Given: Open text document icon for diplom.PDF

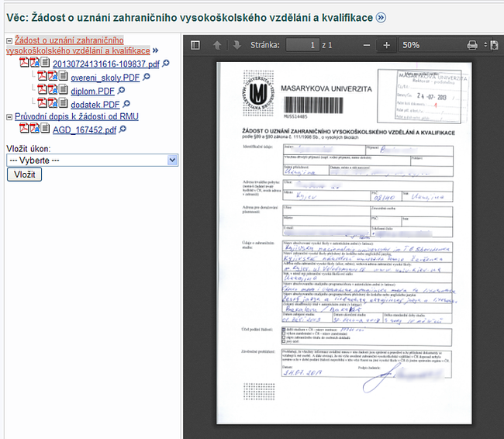Looking at the screenshot, I should click(x=64, y=89).
